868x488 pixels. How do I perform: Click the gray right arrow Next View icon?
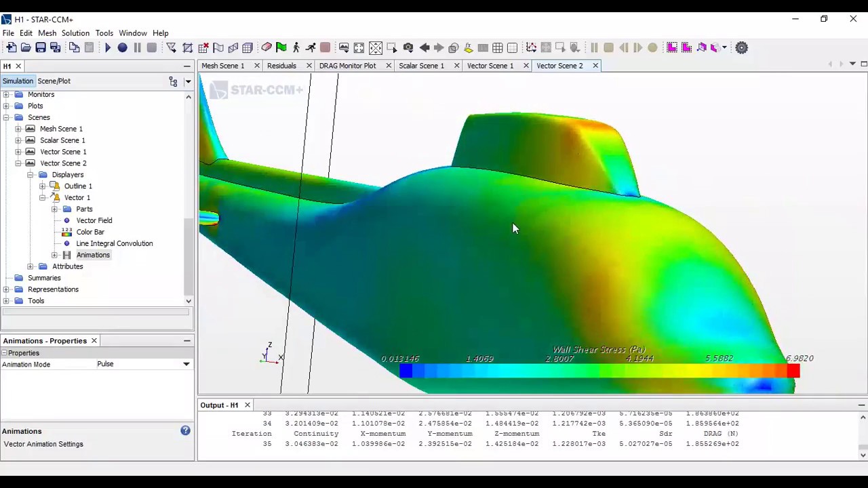[x=439, y=47]
